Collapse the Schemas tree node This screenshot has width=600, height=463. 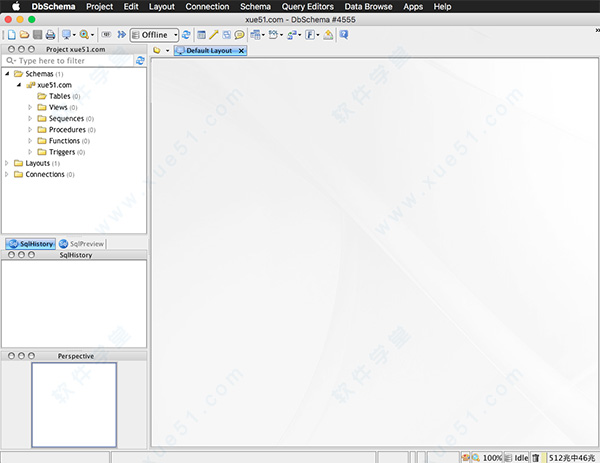coord(8,74)
